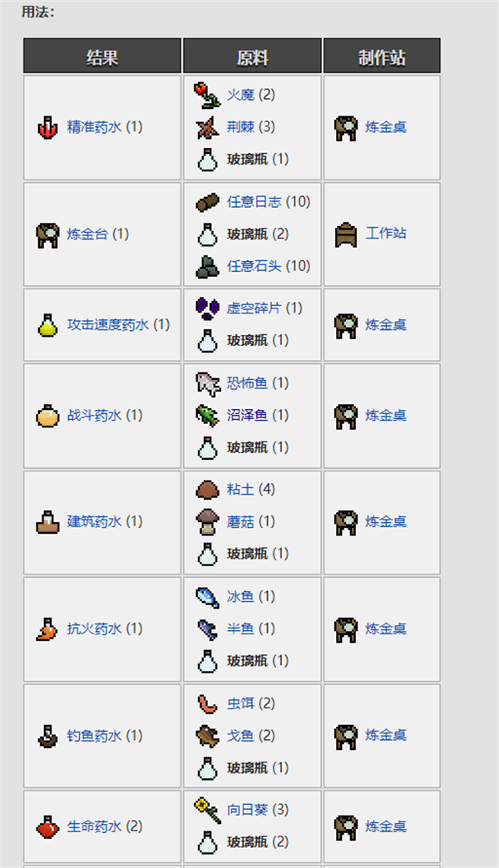This screenshot has width=499, height=868.
Task: Click the 炼金桌 link in 抗火药水 row
Action: point(385,629)
